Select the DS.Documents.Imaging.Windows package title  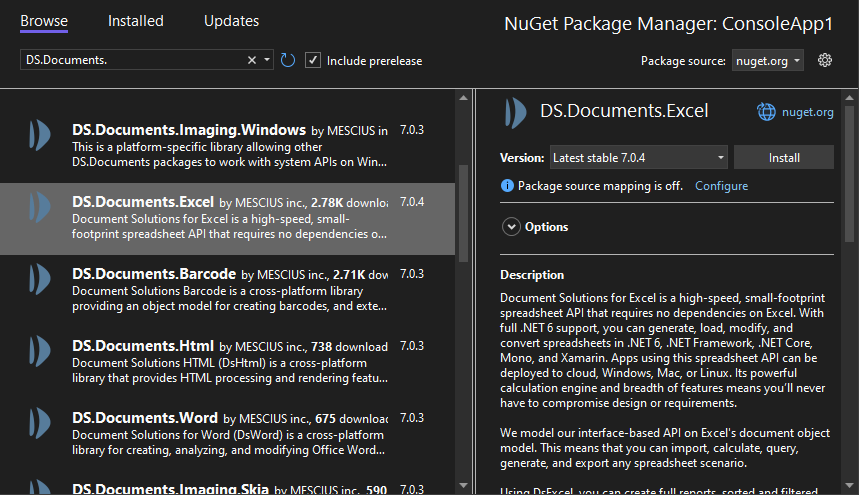coord(189,130)
